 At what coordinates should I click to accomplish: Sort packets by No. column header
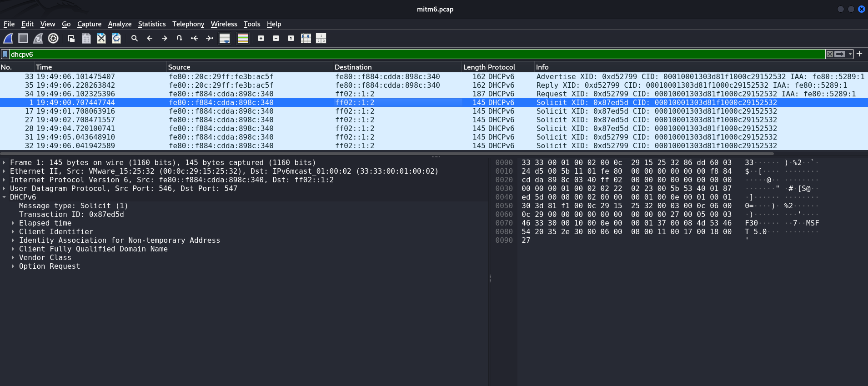pos(17,67)
